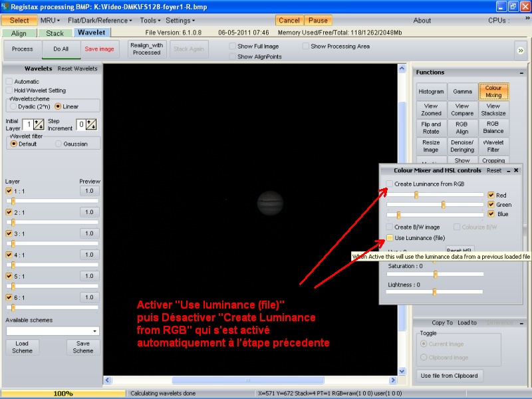
Task: Uncheck the Red channel checkbox
Action: pyautogui.click(x=491, y=195)
